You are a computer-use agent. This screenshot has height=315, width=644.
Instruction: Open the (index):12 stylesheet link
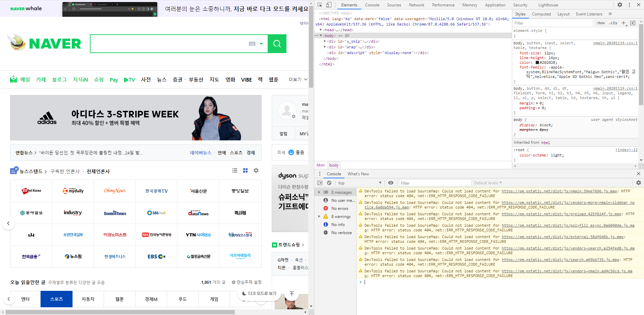coord(627,150)
